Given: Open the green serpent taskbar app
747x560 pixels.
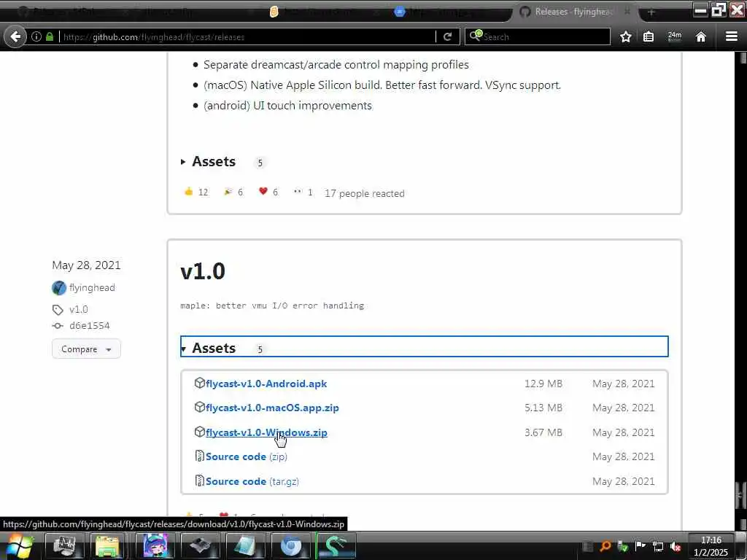Looking at the screenshot, I should tap(336, 545).
